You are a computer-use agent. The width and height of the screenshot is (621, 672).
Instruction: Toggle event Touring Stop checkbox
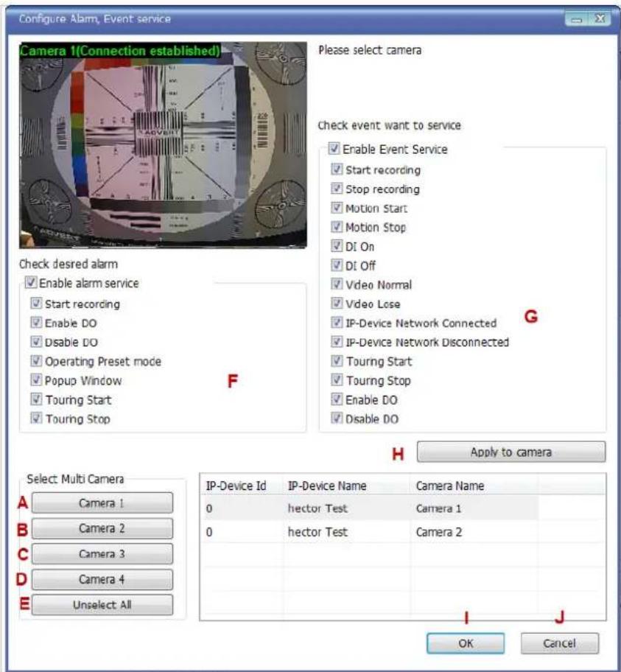coord(337,380)
